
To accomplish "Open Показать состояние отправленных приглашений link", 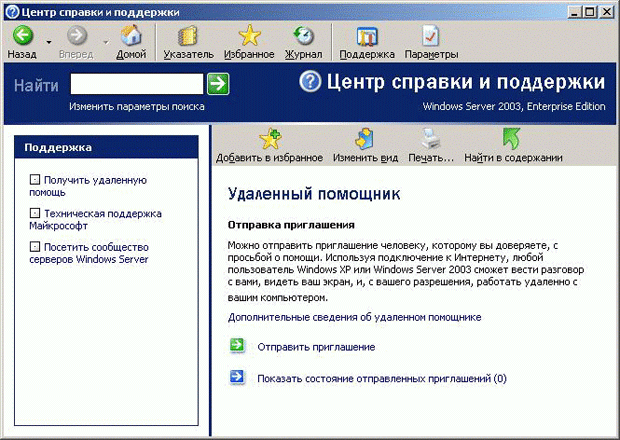I will pos(382,378).
